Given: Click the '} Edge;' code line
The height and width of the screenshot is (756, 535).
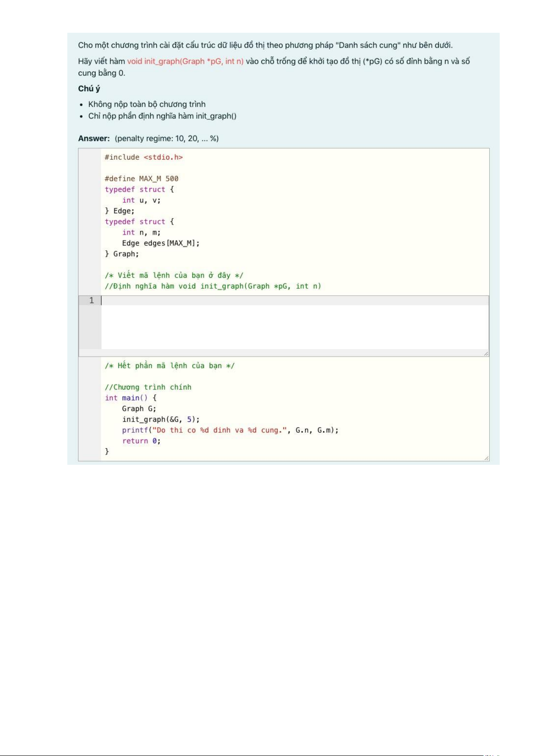Looking at the screenshot, I should (119, 211).
